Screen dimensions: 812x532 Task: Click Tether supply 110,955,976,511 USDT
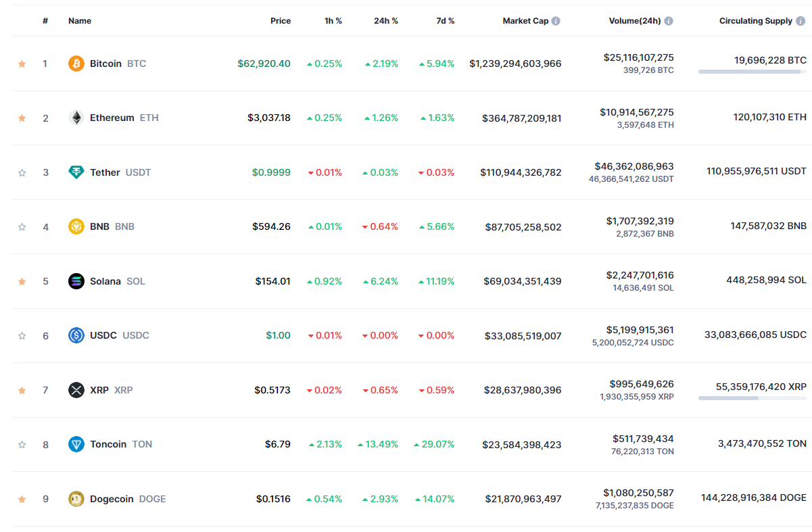757,172
